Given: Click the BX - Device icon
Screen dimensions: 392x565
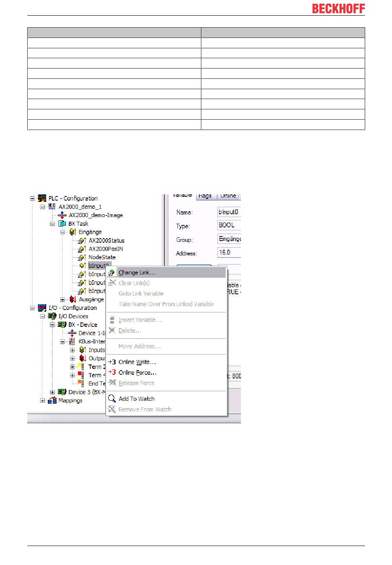Looking at the screenshot, I should (62, 325).
